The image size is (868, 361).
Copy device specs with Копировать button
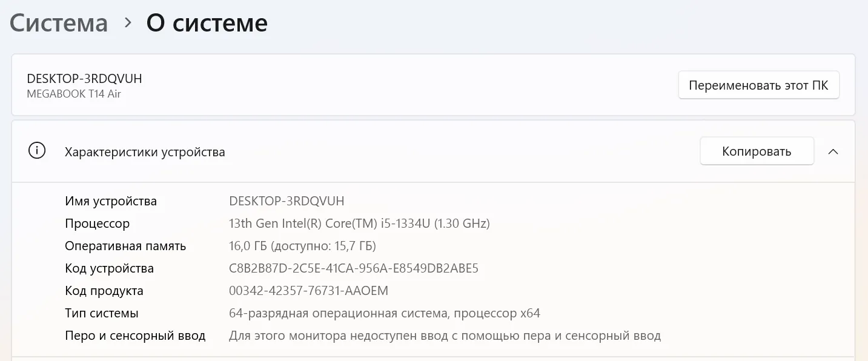(x=756, y=151)
